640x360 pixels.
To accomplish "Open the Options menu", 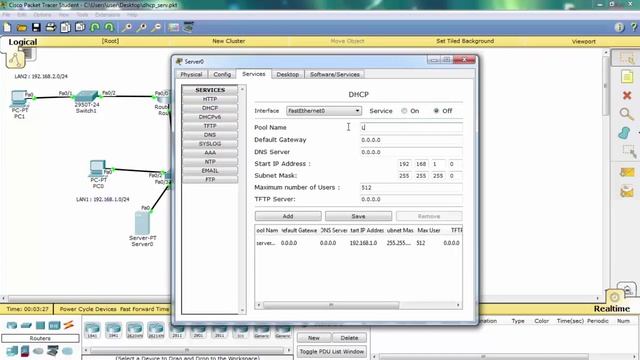I will [42, 15].
